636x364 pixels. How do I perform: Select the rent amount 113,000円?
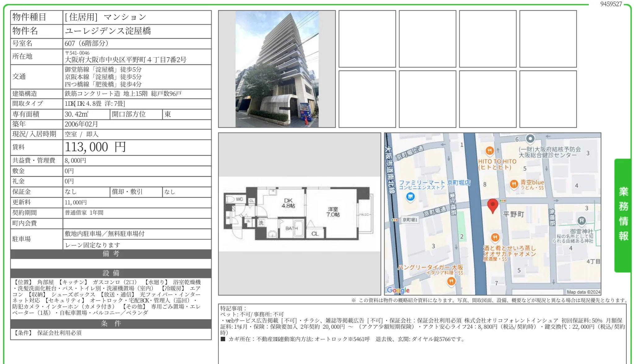(x=95, y=147)
